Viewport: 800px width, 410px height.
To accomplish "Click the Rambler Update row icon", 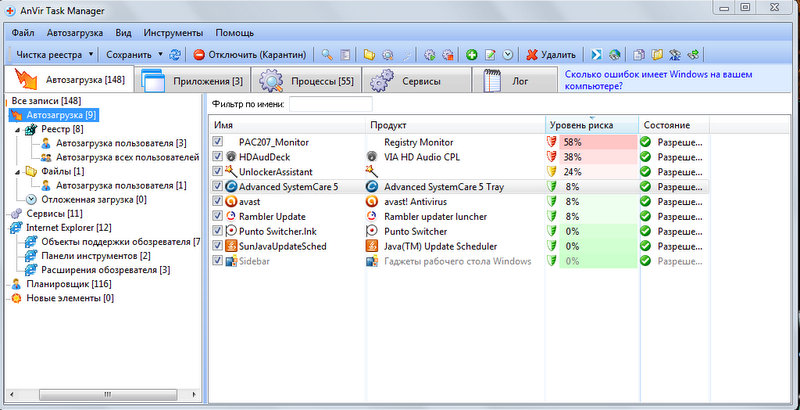I will click(x=231, y=217).
